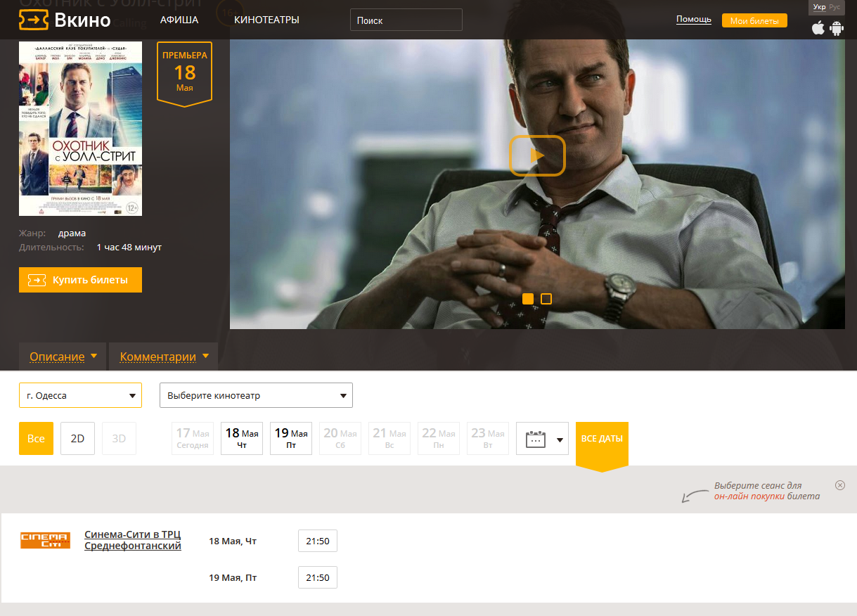The height and width of the screenshot is (616, 857).
Task: Filter showtimes by 2D format
Action: tap(77, 439)
